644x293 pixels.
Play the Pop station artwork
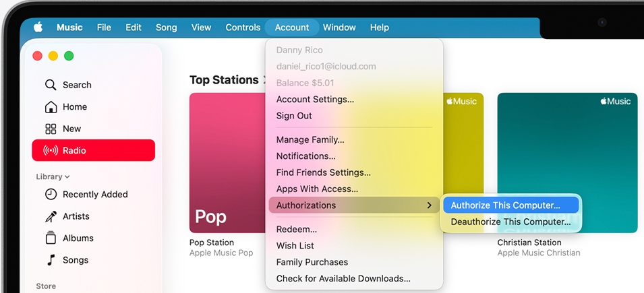(227, 163)
